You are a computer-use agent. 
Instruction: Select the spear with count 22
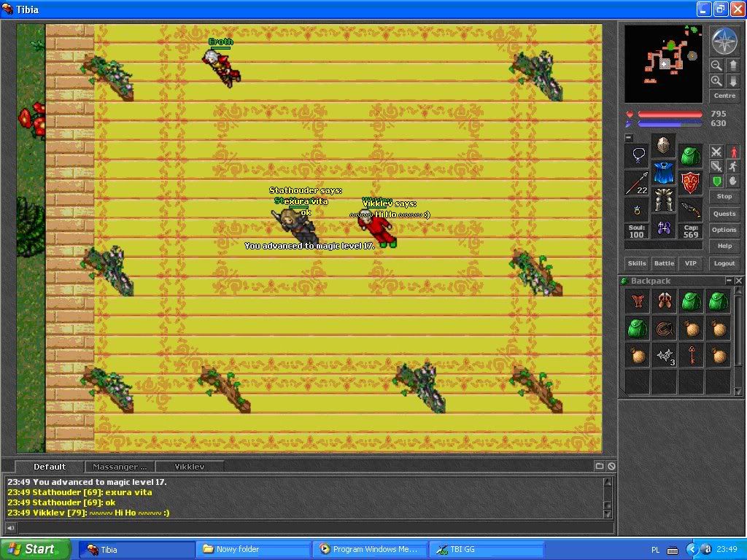[638, 183]
